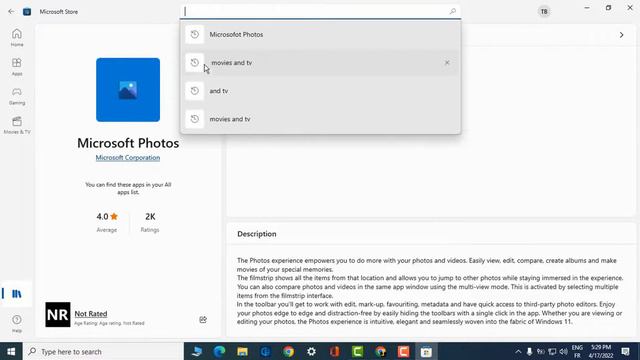Click the Microsoft Photos app title
This screenshot has height=360, width=640.
coord(128,143)
